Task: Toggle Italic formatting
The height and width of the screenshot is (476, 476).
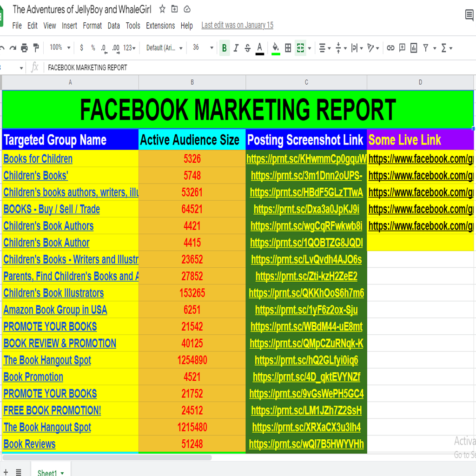Action: tap(236, 48)
